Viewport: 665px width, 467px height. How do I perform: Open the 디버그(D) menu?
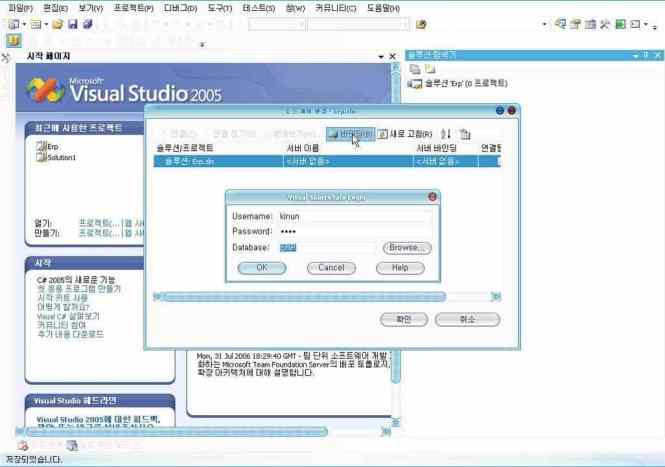(x=181, y=8)
